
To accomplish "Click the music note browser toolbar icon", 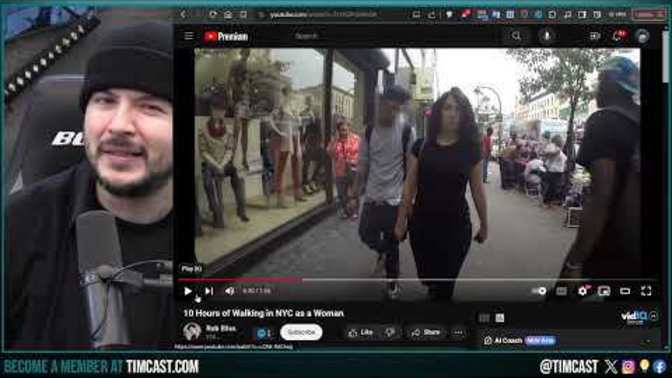I will [x=567, y=14].
